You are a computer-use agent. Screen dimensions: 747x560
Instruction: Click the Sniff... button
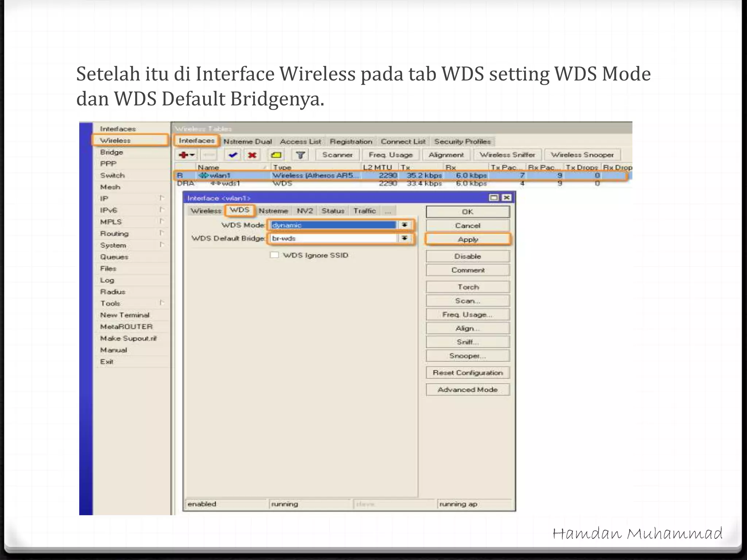pyautogui.click(x=468, y=342)
